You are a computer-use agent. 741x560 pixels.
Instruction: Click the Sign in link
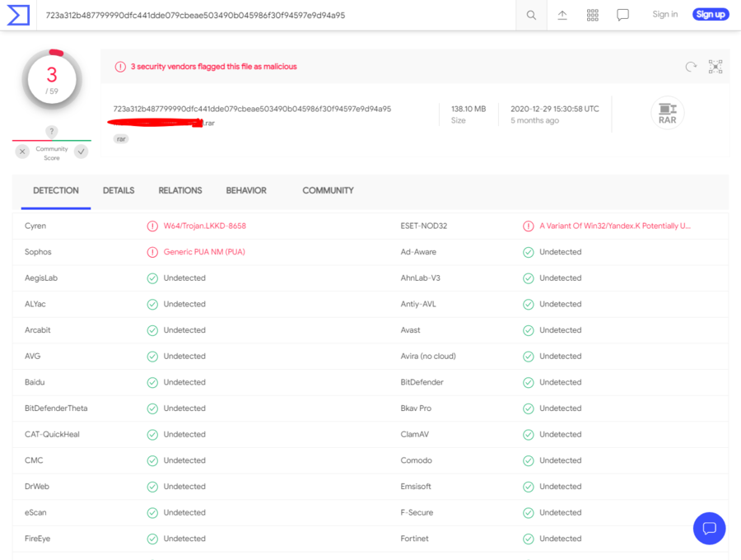click(x=665, y=14)
